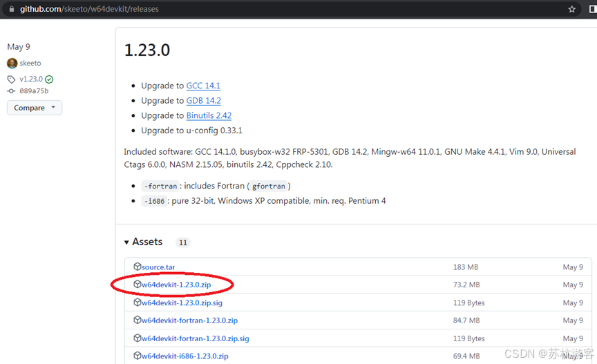Click the package icon of w64devkit-1.23.0.zip.sig
This screenshot has width=597, height=364.
pos(137,303)
